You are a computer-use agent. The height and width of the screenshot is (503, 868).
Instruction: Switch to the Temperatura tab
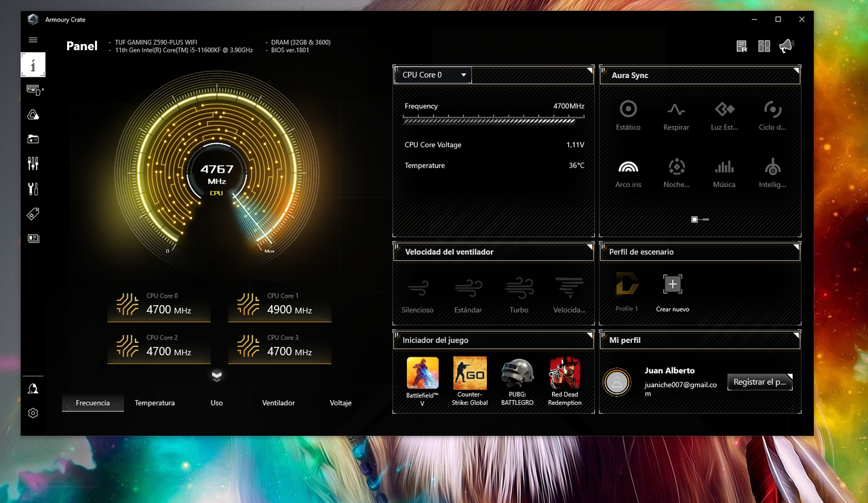click(155, 403)
